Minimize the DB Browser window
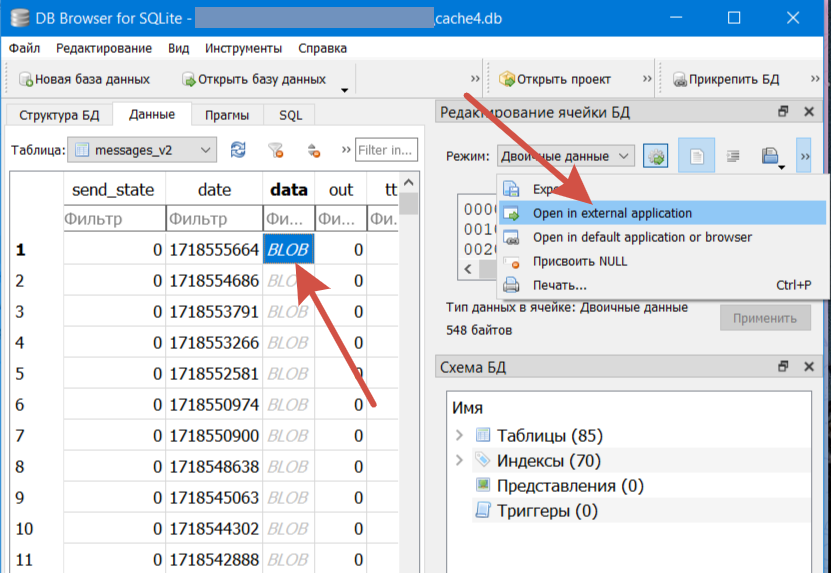 click(x=676, y=18)
